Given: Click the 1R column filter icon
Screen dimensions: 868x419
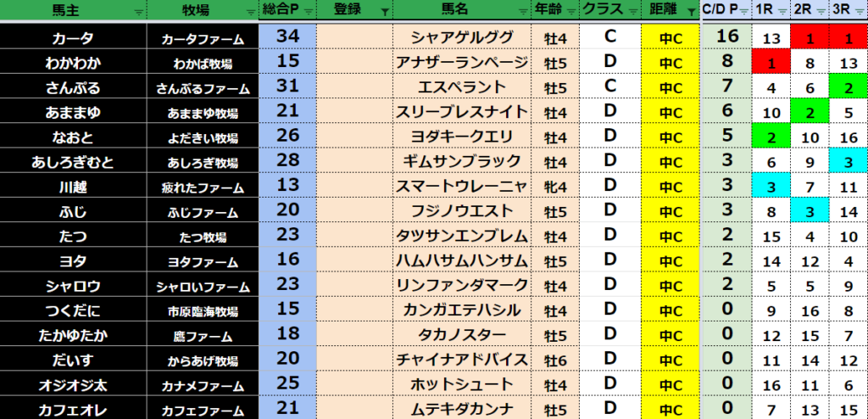Looking at the screenshot, I should point(782,12).
